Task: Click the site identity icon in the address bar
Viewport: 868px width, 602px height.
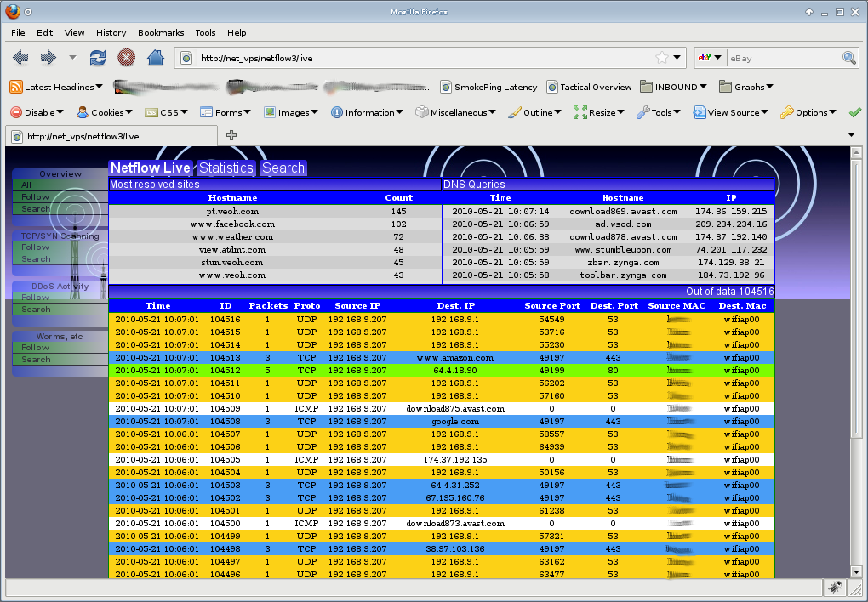Action: (x=186, y=58)
